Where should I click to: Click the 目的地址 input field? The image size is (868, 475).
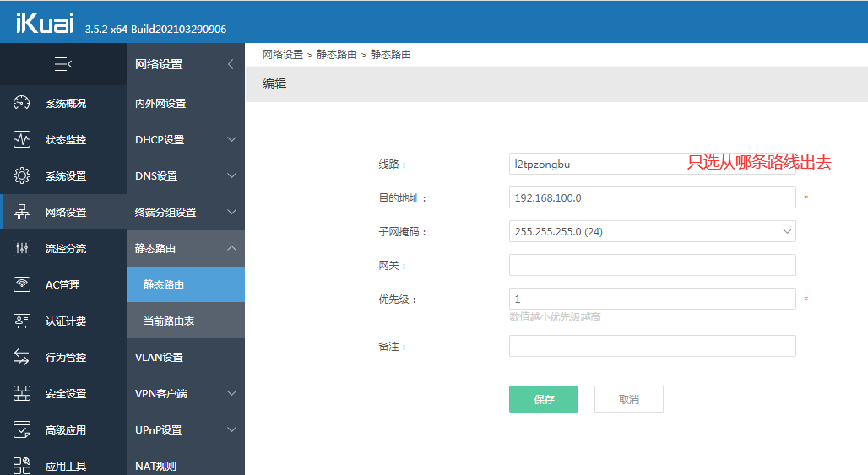click(652, 197)
